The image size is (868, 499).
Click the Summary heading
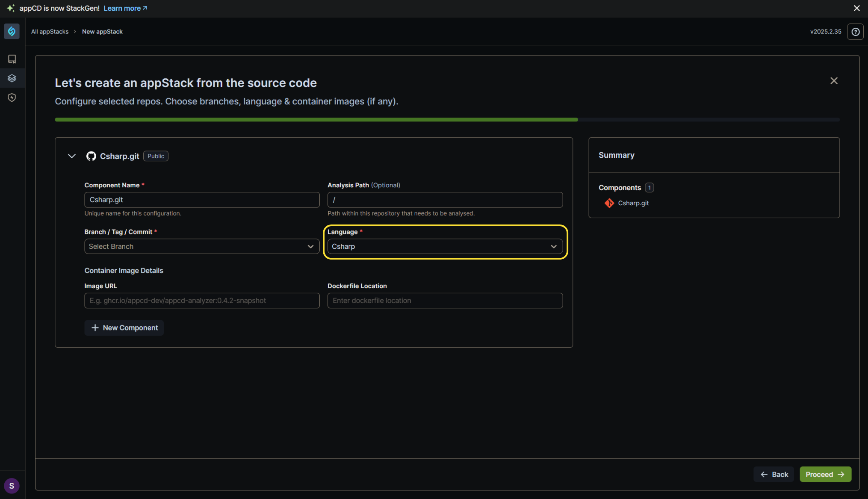pyautogui.click(x=616, y=155)
